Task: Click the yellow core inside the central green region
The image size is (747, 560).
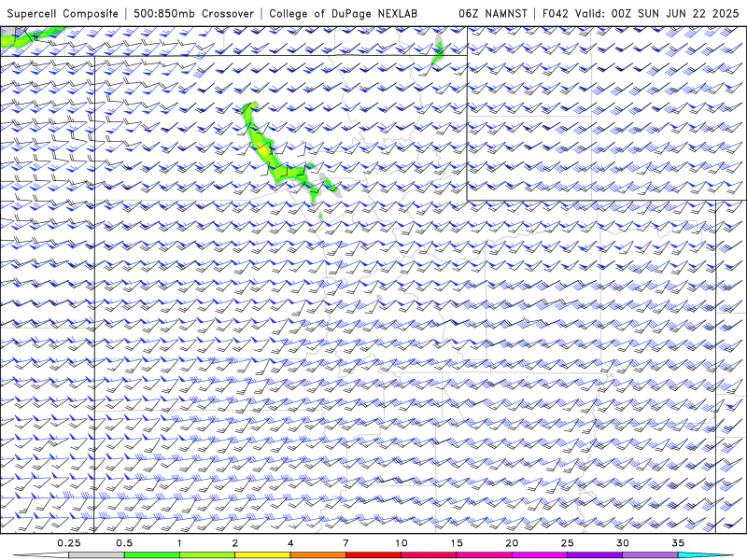Action: pyautogui.click(x=263, y=149)
